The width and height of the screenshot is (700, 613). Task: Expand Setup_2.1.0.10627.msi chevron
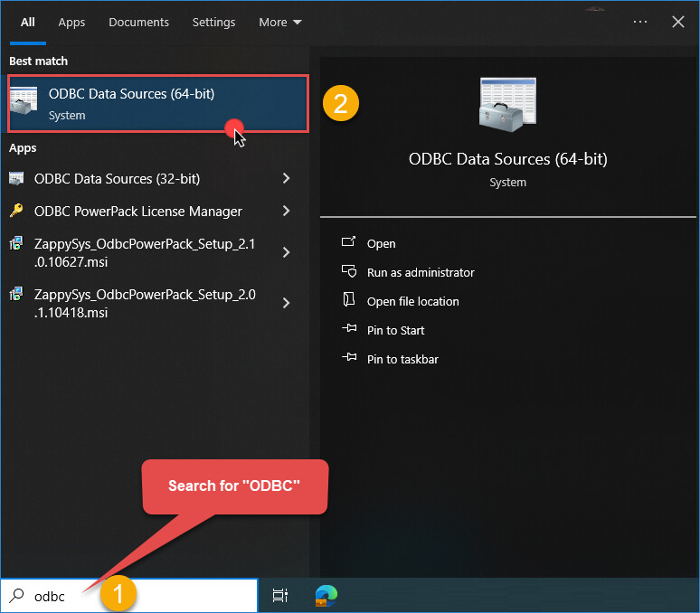(x=286, y=252)
